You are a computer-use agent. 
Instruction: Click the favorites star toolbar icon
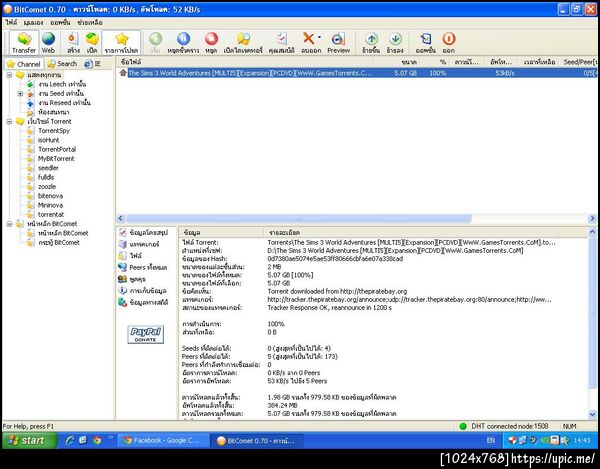click(x=121, y=43)
